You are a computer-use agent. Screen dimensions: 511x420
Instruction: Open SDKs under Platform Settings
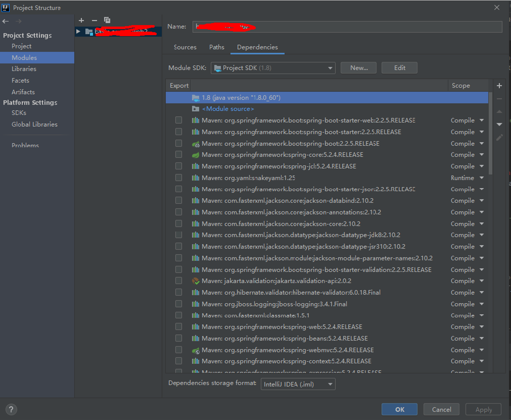(x=19, y=113)
